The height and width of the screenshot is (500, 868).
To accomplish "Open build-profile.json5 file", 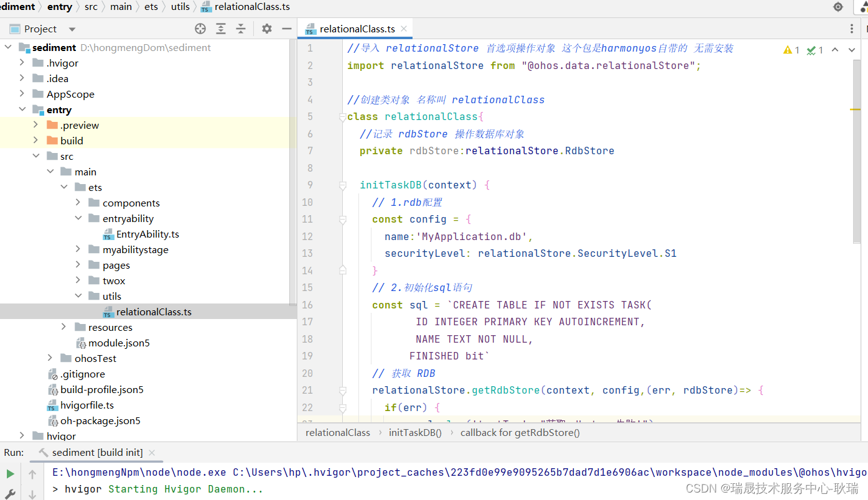I will pyautogui.click(x=102, y=389).
